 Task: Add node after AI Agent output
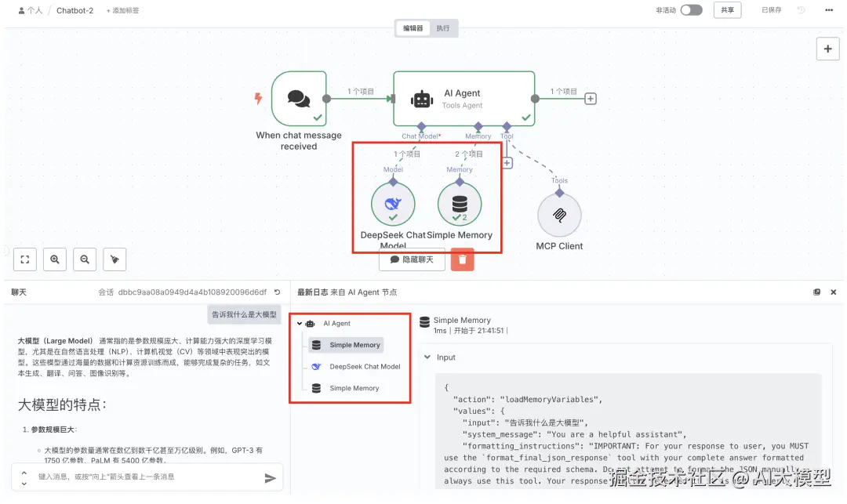pos(591,99)
